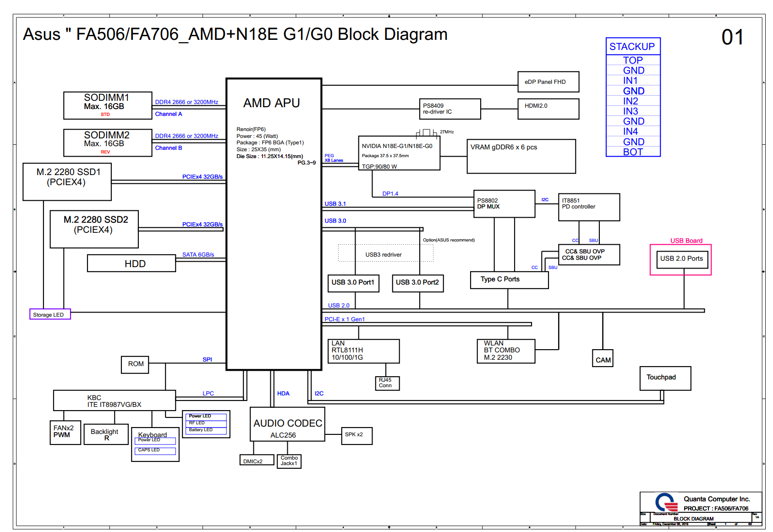This screenshot has height=532, width=773.
Task: Click the RJ45 Conn block
Action: [387, 384]
